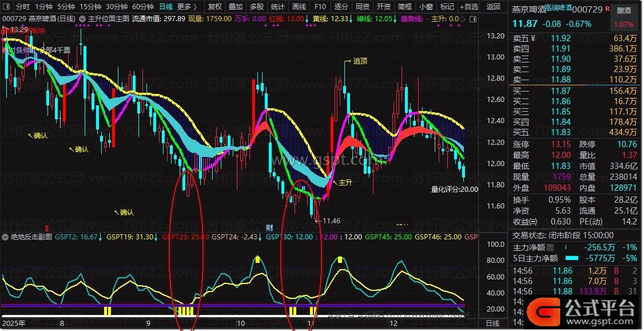Toggle 复权 price adjustment

click(215, 7)
